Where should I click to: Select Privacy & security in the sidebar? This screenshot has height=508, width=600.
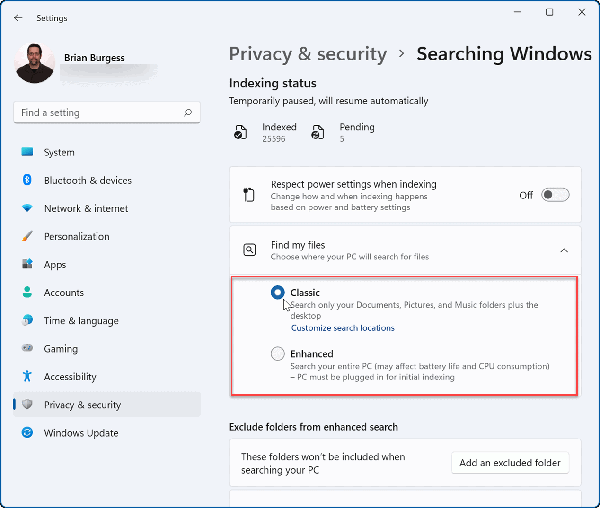pyautogui.click(x=107, y=404)
